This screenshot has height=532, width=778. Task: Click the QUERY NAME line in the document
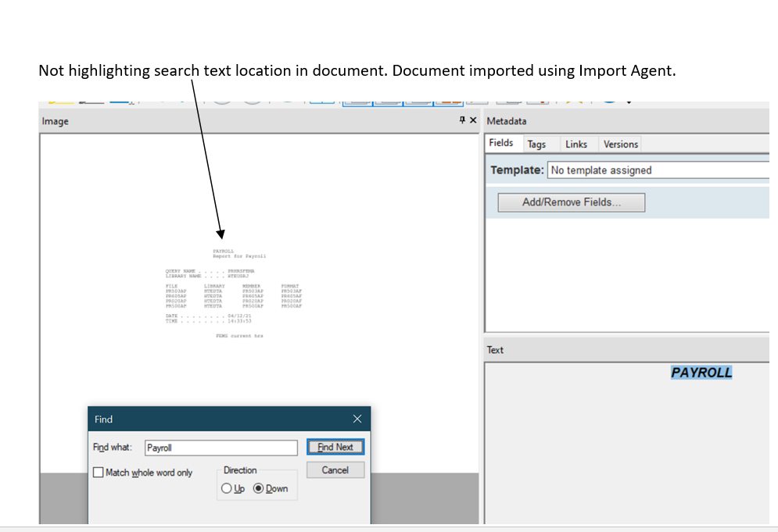(x=210, y=271)
